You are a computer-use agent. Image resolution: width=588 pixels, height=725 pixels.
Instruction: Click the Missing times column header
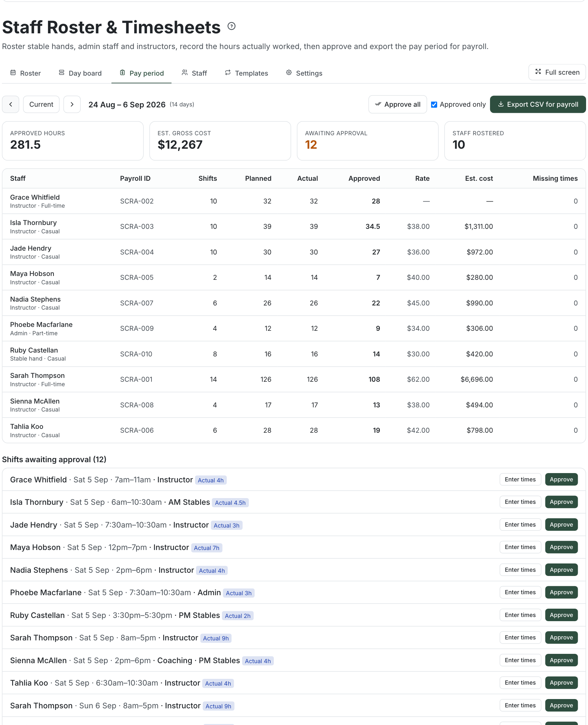click(555, 178)
